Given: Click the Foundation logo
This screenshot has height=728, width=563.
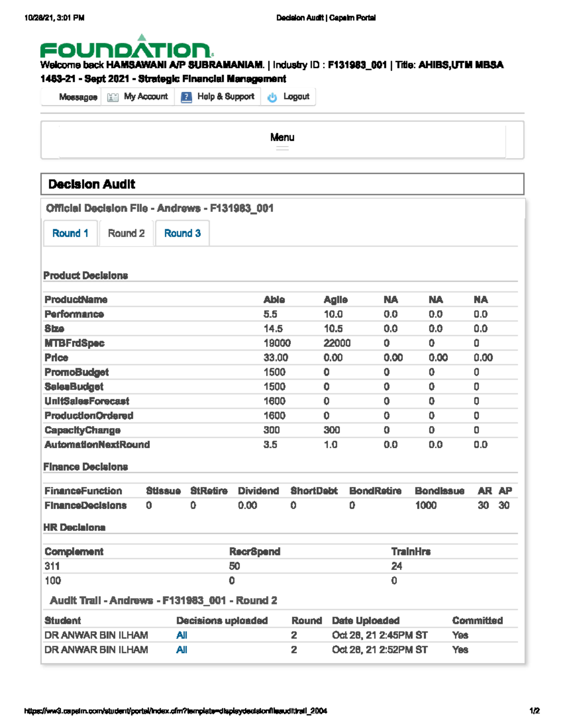Looking at the screenshot, I should pos(127,48).
